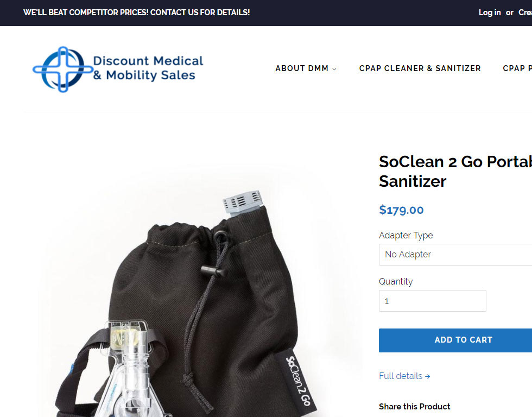The image size is (532, 417).
Task: Click the partially visible Create account link
Action: (x=525, y=12)
